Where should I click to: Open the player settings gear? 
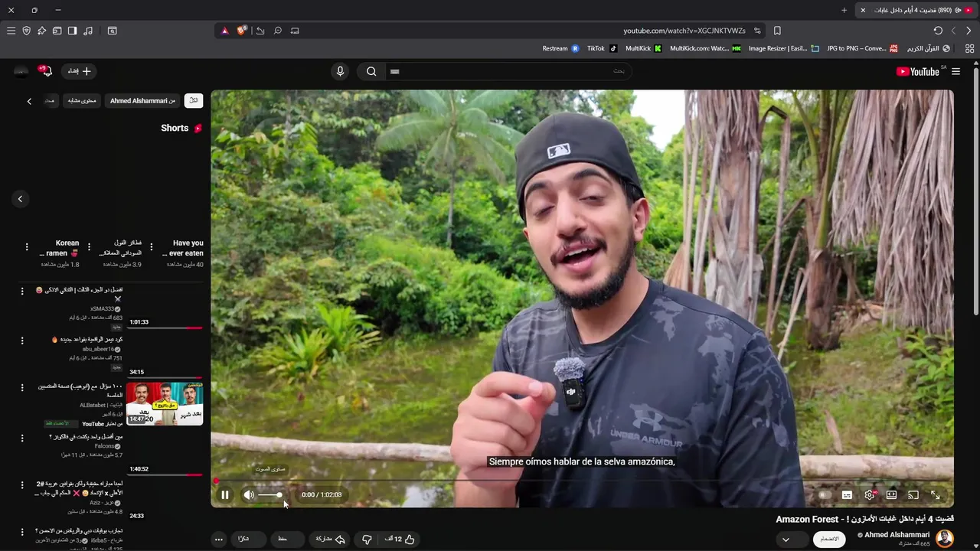[x=870, y=495]
